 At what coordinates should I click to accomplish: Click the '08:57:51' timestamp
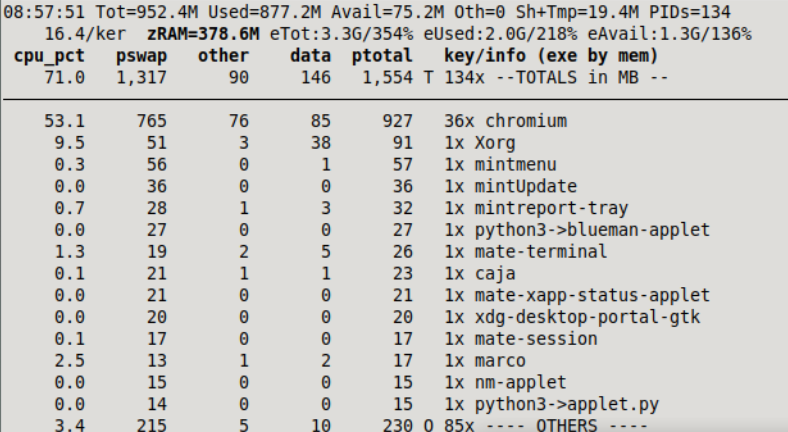click(44, 12)
